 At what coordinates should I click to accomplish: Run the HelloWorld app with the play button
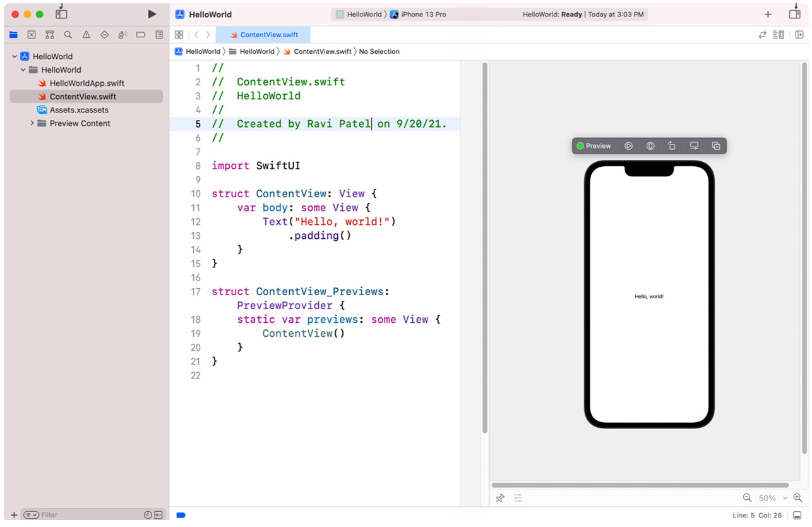coord(152,14)
